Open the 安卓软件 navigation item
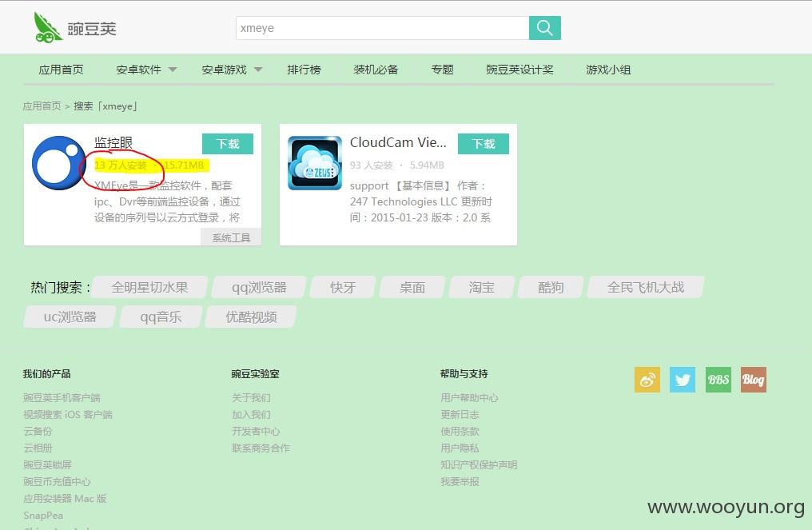The image size is (812, 530). (x=138, y=70)
